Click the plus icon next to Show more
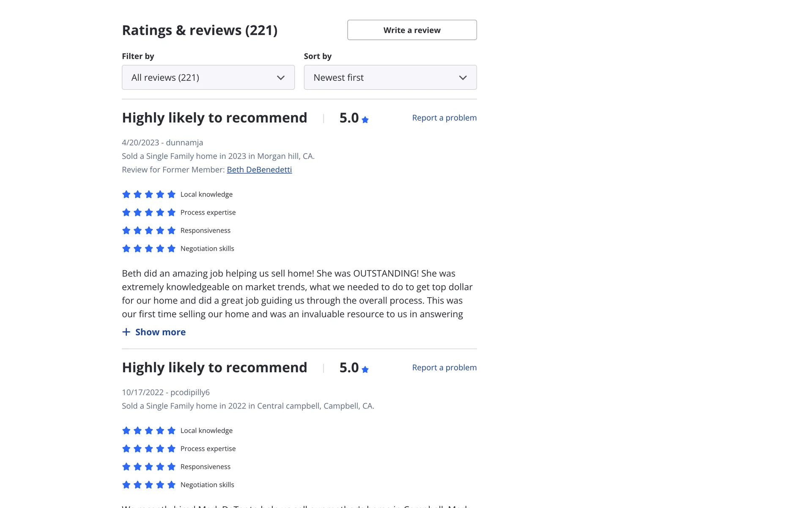The width and height of the screenshot is (812, 508). (x=126, y=332)
